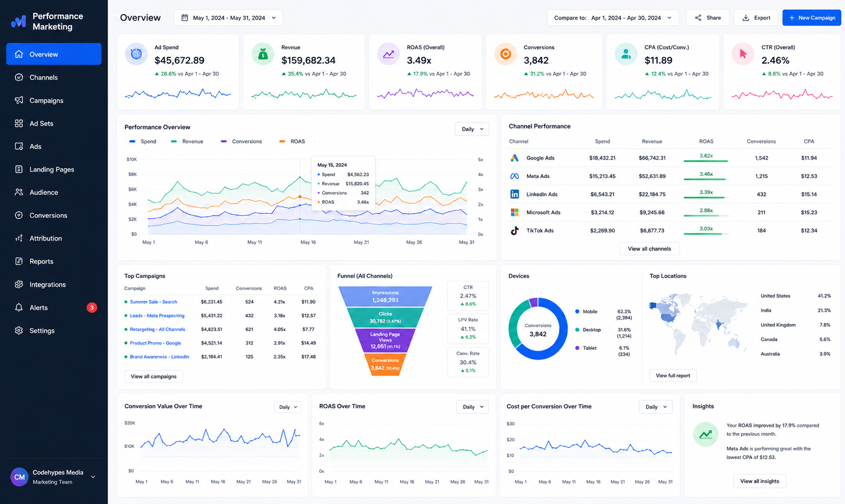Open Conversion Value Over Time Daily dropdown

click(288, 407)
